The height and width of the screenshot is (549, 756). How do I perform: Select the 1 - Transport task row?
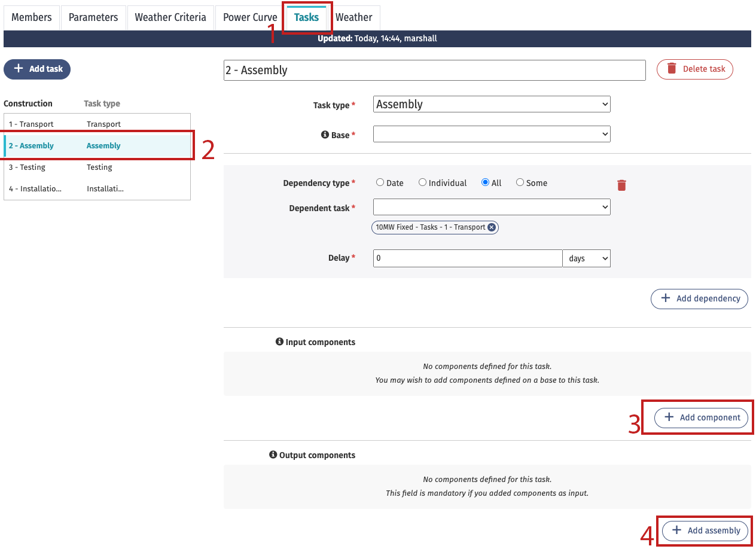(97, 124)
